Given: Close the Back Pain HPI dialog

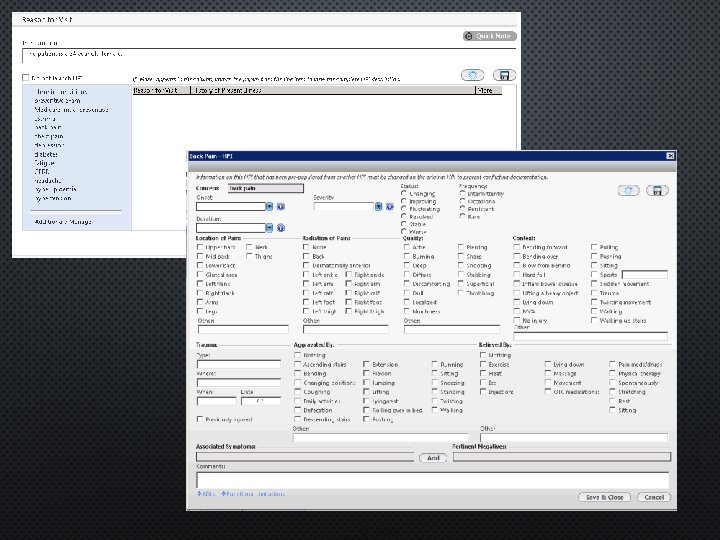Looking at the screenshot, I should [670, 156].
